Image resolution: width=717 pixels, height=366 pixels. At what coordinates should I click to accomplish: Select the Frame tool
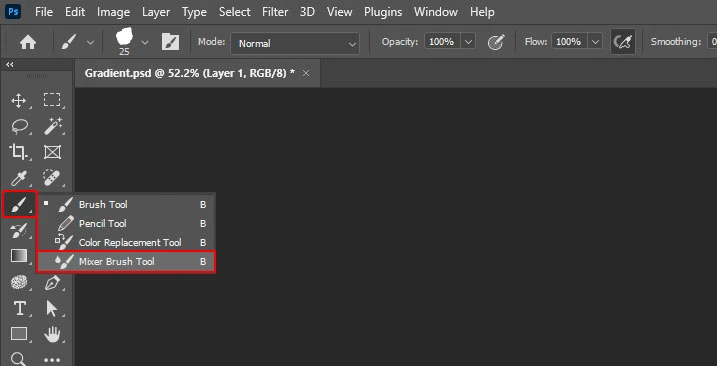point(53,152)
